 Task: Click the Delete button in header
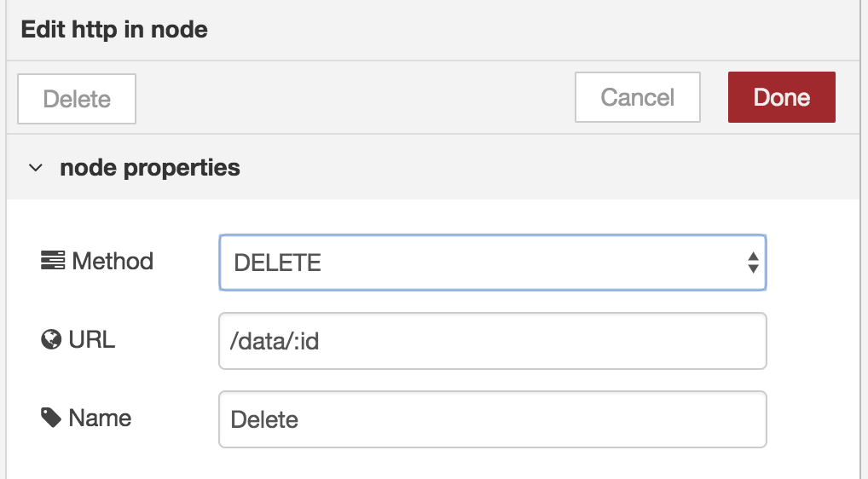77,99
